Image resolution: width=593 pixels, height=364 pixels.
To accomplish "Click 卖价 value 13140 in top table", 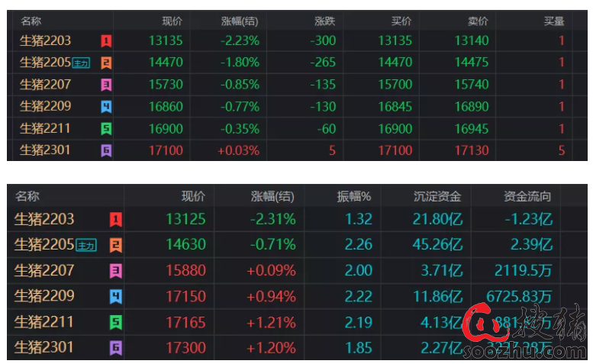I will [x=472, y=41].
